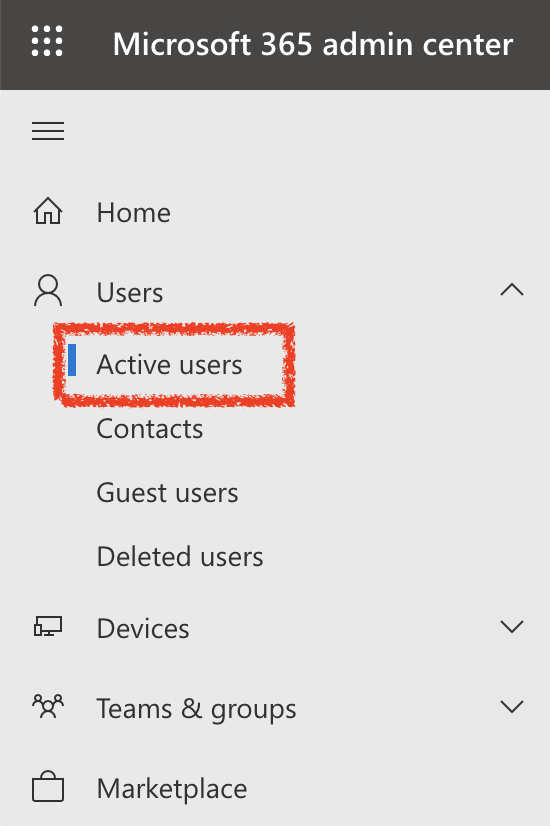The image size is (550, 826).
Task: Click the Home house icon
Action: (x=48, y=211)
